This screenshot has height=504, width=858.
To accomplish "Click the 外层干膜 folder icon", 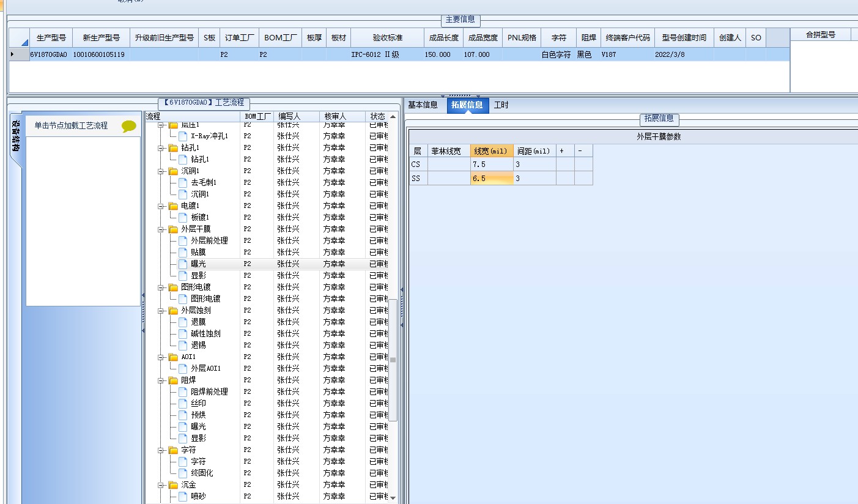I will (173, 229).
